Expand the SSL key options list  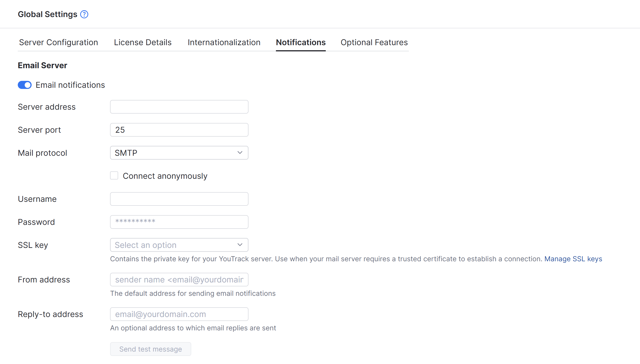coord(179,245)
